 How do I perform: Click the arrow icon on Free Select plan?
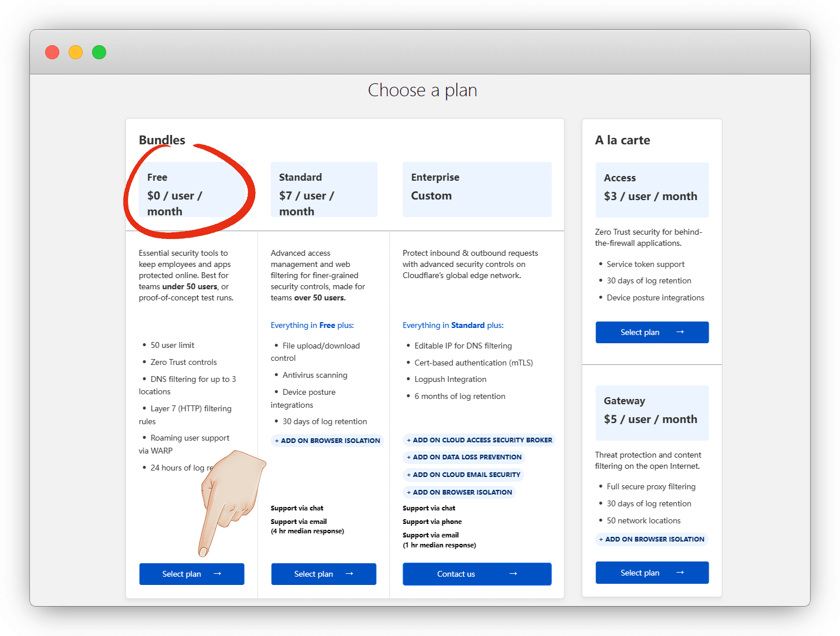click(x=218, y=574)
